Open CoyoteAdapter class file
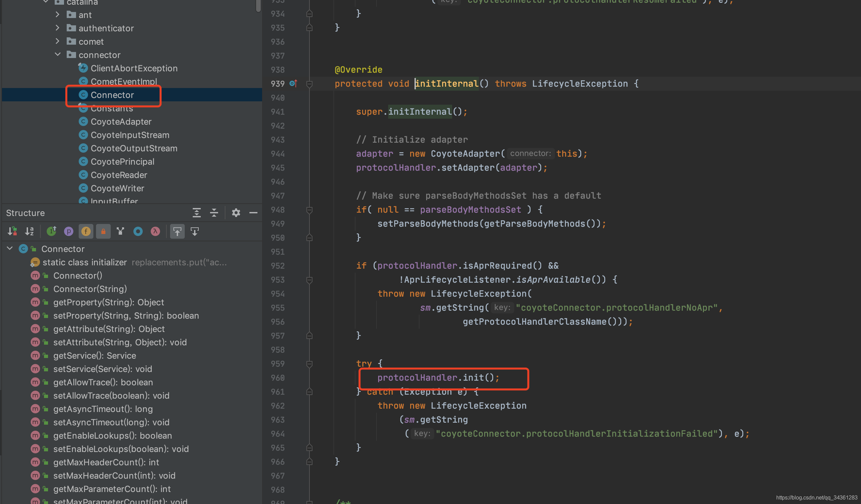Screen dimensions: 861x504 (119, 121)
